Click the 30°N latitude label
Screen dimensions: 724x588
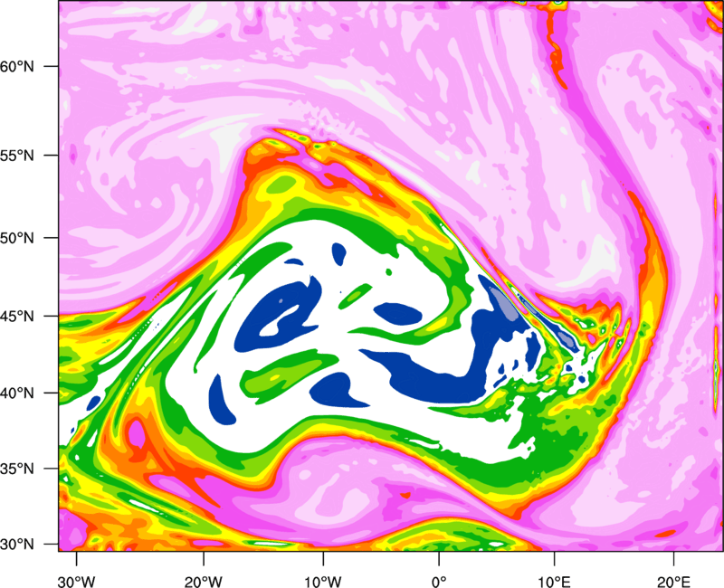click(17, 545)
